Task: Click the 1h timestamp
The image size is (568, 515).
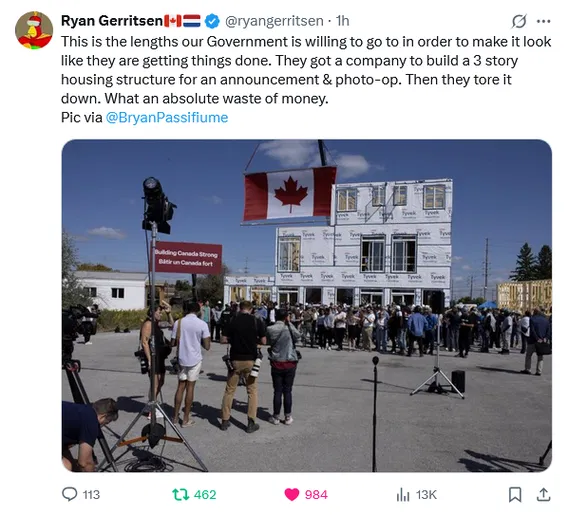Action: [342, 21]
